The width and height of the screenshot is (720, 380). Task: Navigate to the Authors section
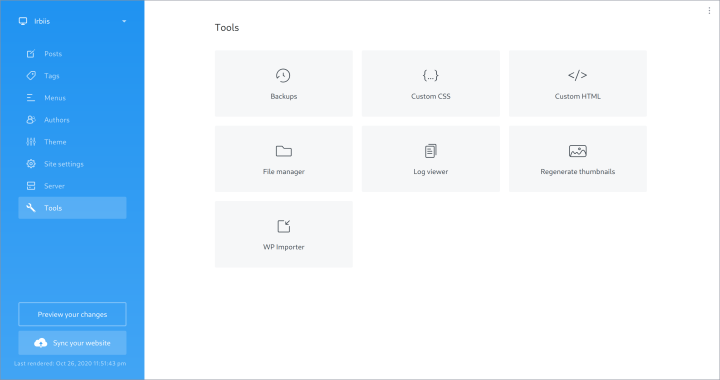click(x=72, y=120)
